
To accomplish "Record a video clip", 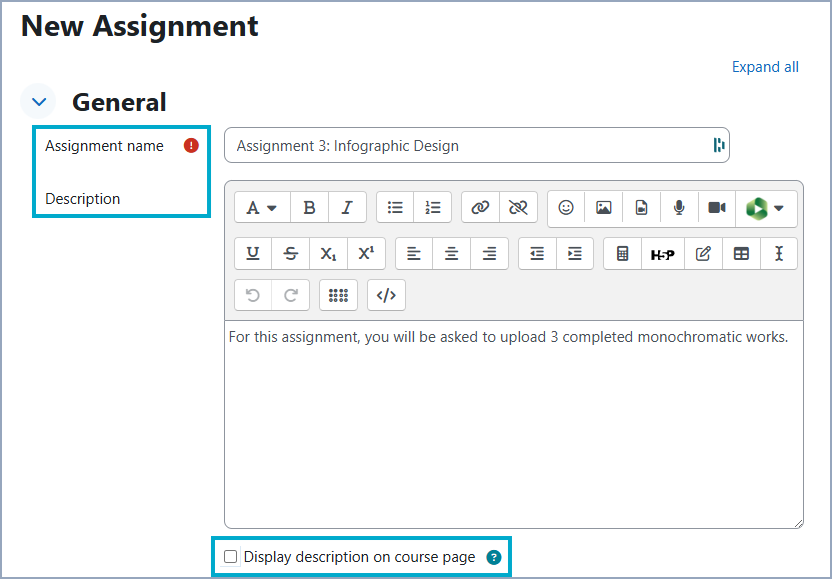I will click(x=717, y=208).
